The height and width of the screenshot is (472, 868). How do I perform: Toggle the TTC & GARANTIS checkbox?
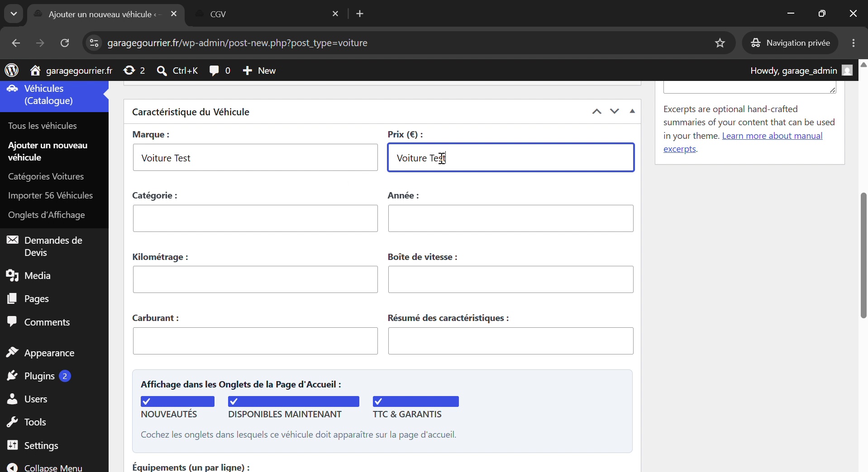[x=415, y=401]
